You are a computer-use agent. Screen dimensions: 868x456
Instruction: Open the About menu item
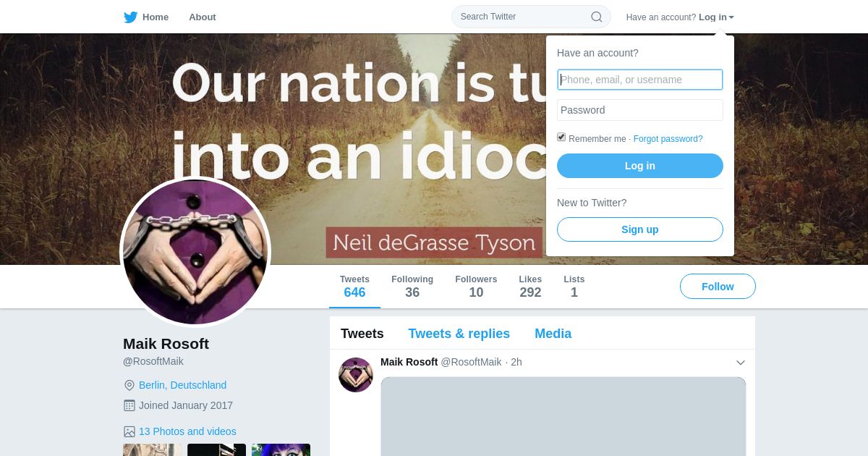203,17
